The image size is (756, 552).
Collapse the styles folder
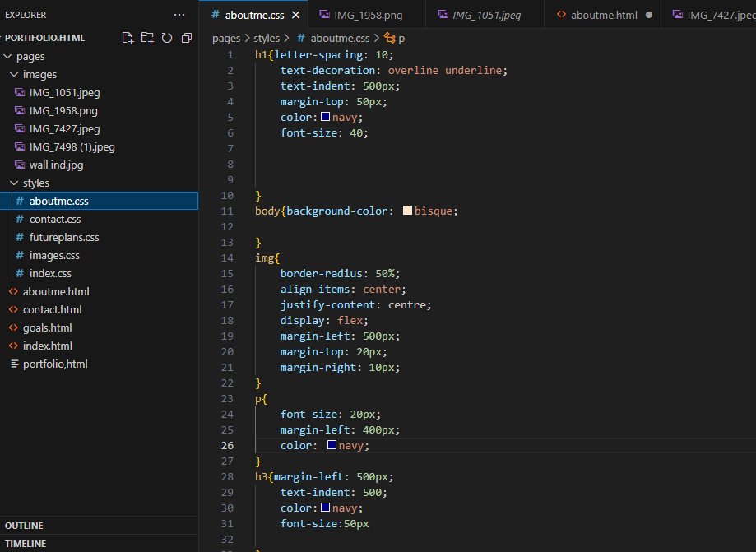pos(14,183)
